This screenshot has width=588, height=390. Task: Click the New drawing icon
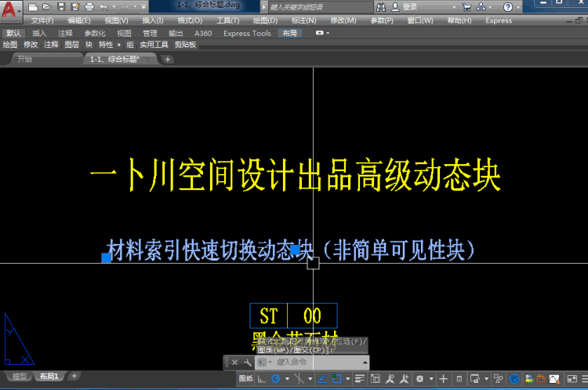(x=33, y=7)
